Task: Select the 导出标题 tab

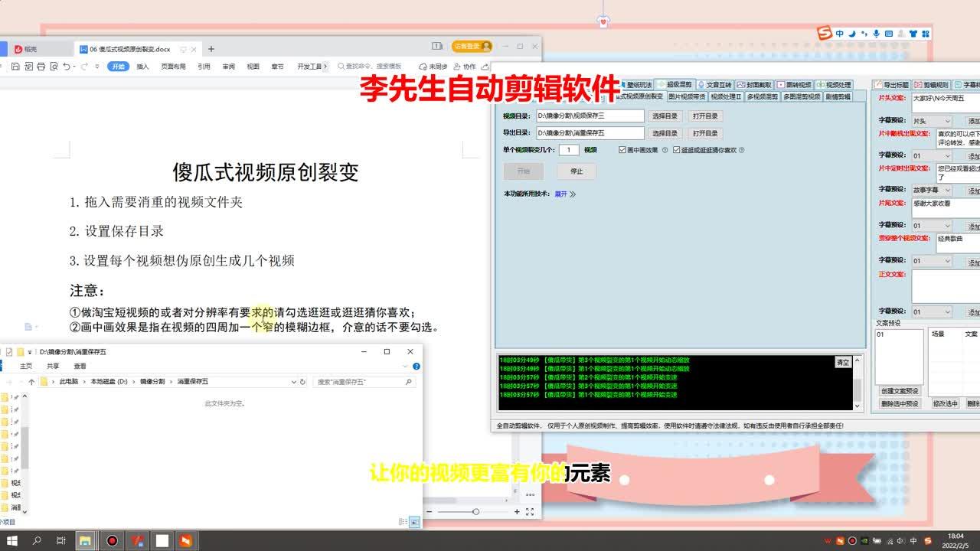Action: coord(891,85)
